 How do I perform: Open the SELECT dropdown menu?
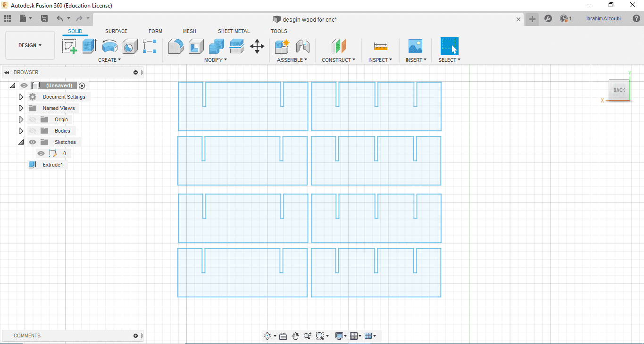tap(449, 60)
